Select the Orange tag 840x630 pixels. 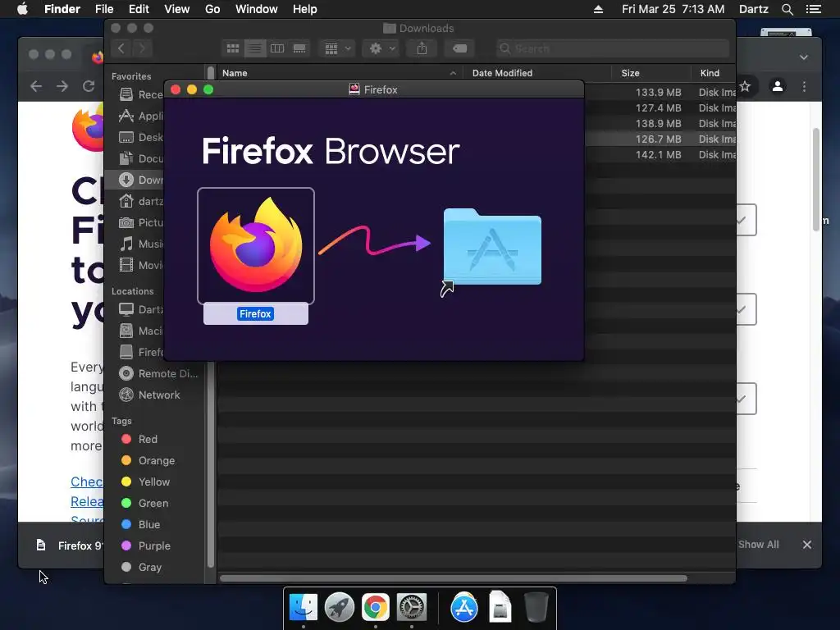point(148,461)
